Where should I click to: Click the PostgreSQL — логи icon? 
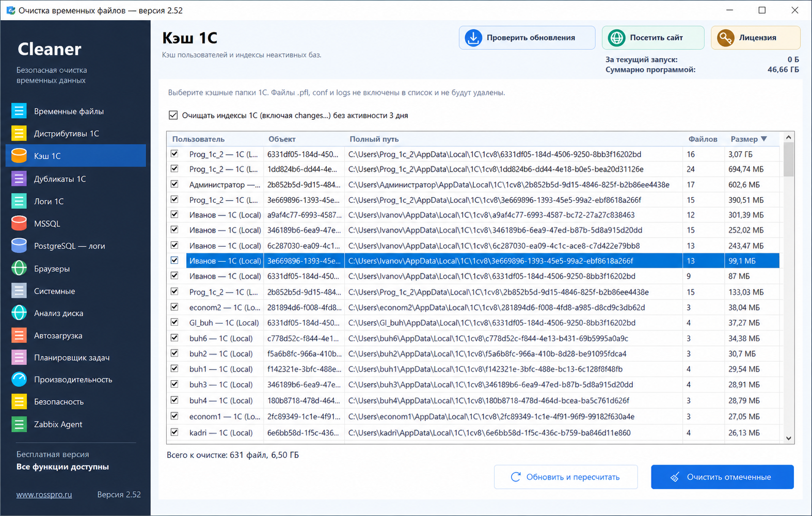pyautogui.click(x=19, y=246)
